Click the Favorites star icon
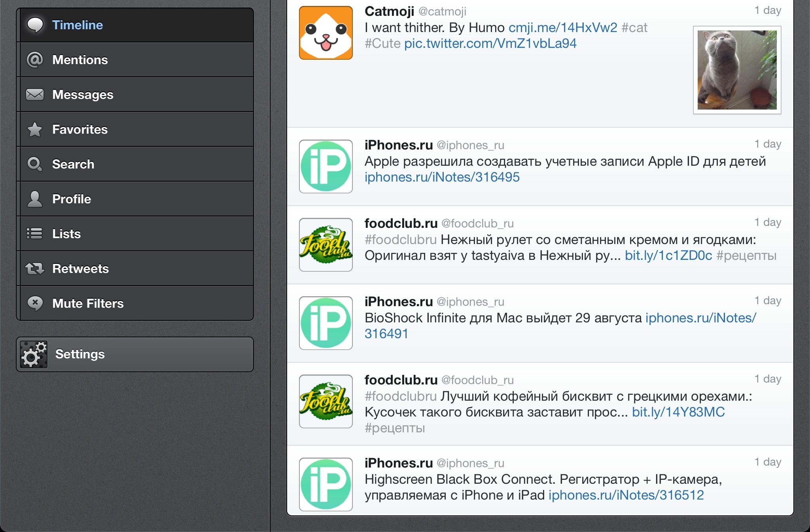810x532 pixels. (x=35, y=129)
